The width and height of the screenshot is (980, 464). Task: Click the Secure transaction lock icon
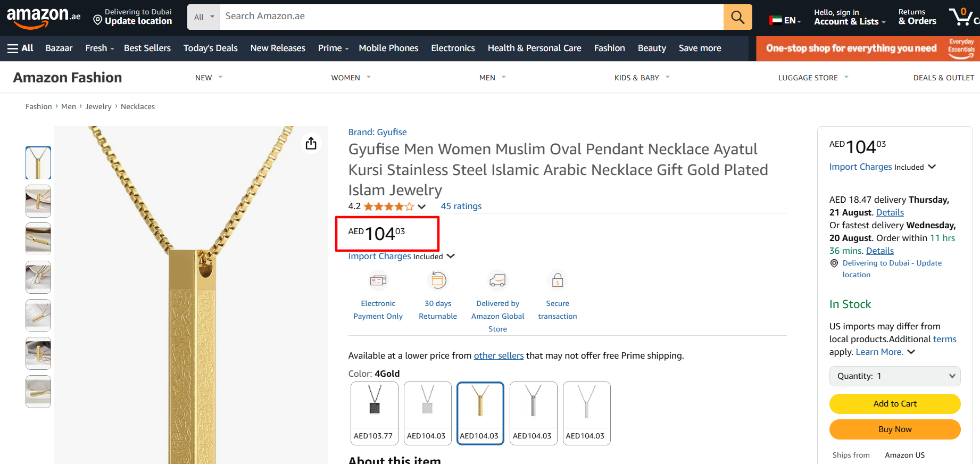(x=557, y=280)
